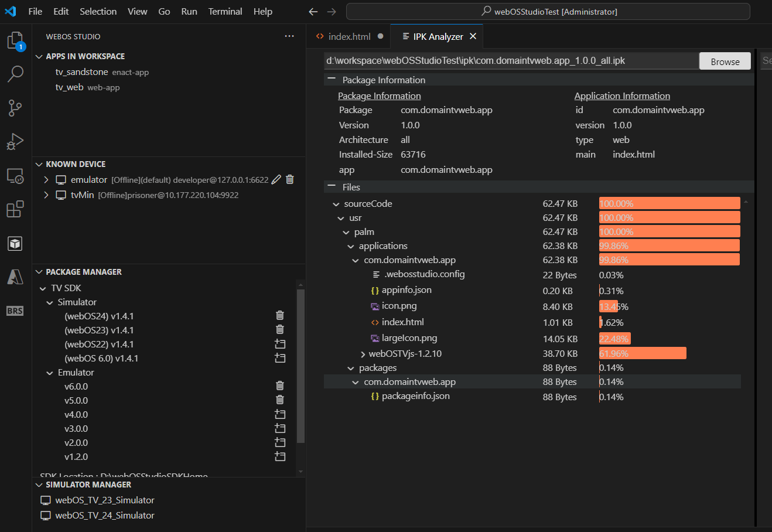Screen dimensions: 772x532
Task: Collapse the Simulator tree node
Action: [x=50, y=302]
